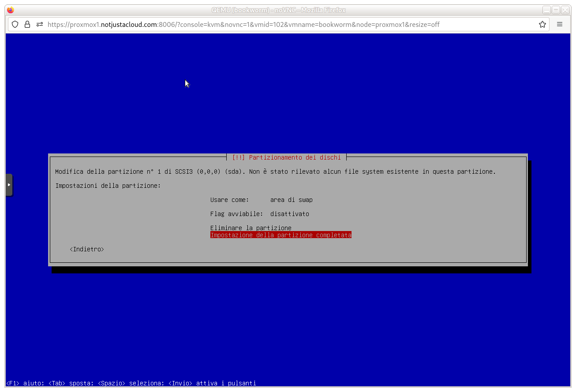Close the Firefox window
Viewport: 576px width, 392px height.
(565, 10)
